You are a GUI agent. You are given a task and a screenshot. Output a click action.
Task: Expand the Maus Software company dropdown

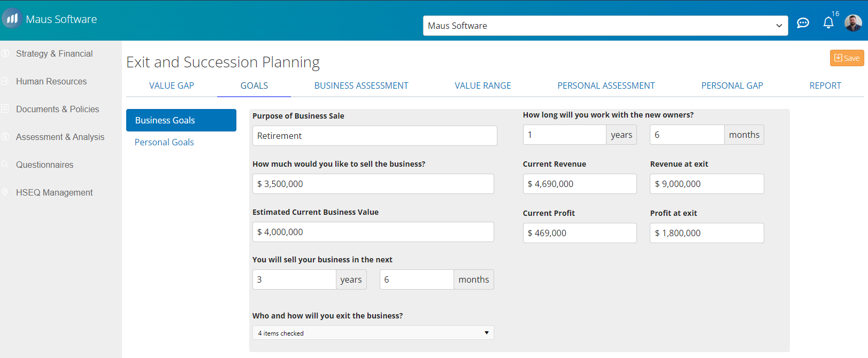pos(605,26)
